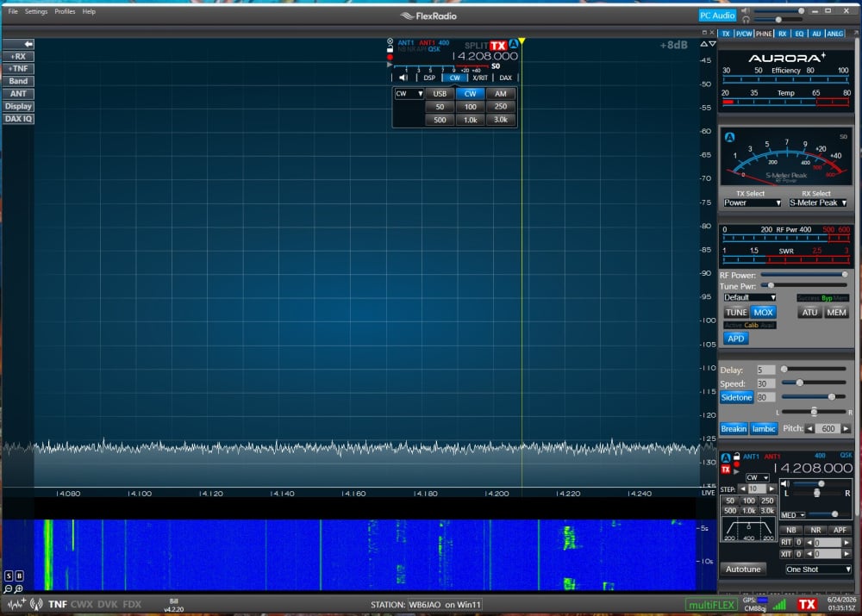This screenshot has height=616, width=862.
Task: Open the Profiles menu
Action: point(65,11)
